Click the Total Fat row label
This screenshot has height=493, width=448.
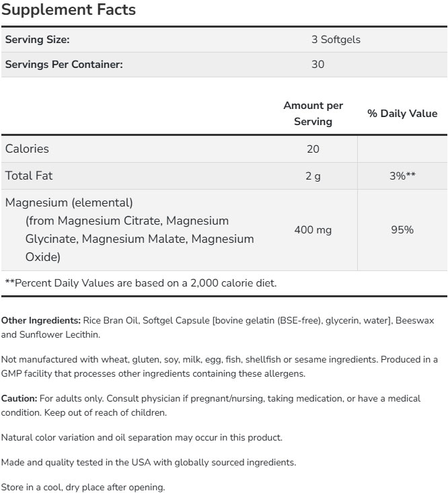[29, 176]
